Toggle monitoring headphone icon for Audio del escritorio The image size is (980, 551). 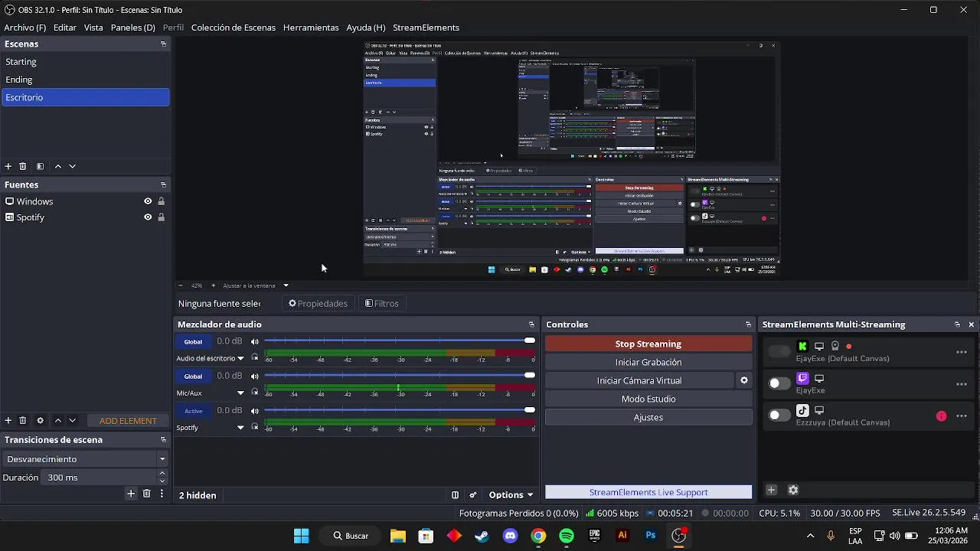[255, 357]
